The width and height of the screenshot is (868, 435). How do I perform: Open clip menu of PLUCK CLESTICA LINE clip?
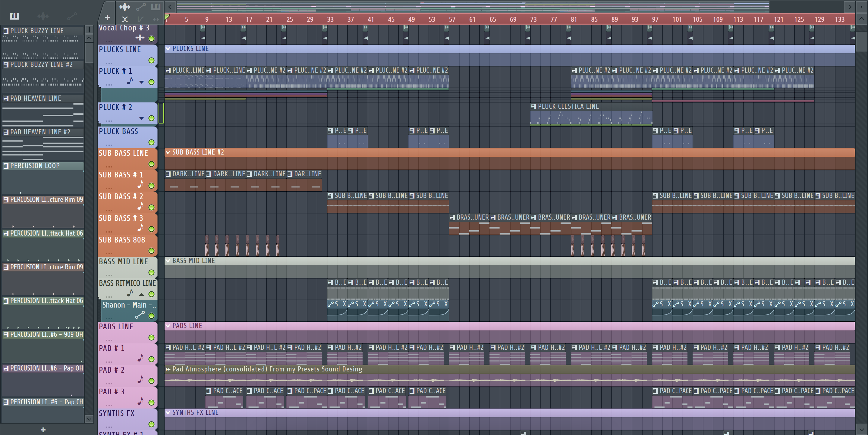pos(533,106)
